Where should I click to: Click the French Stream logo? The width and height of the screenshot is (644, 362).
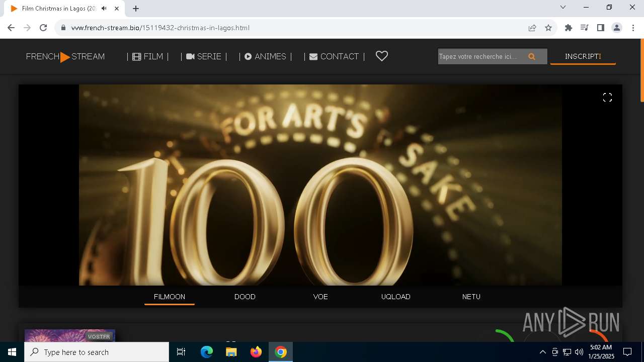pos(65,57)
